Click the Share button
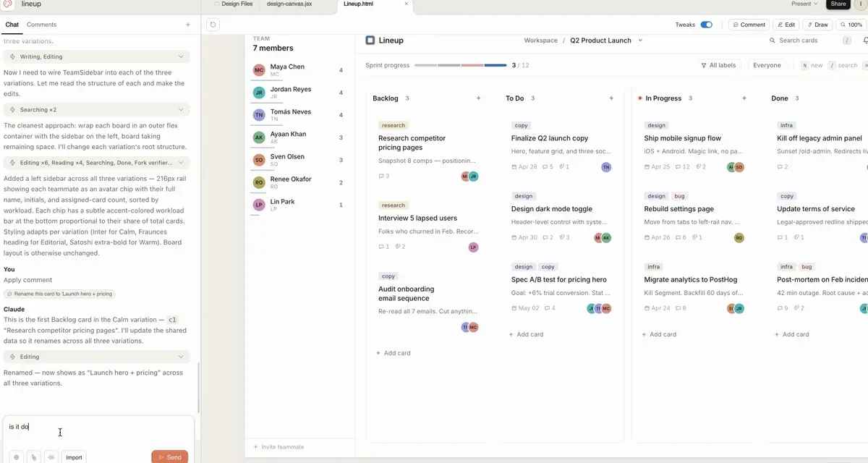The height and width of the screenshot is (463, 868). [x=838, y=4]
